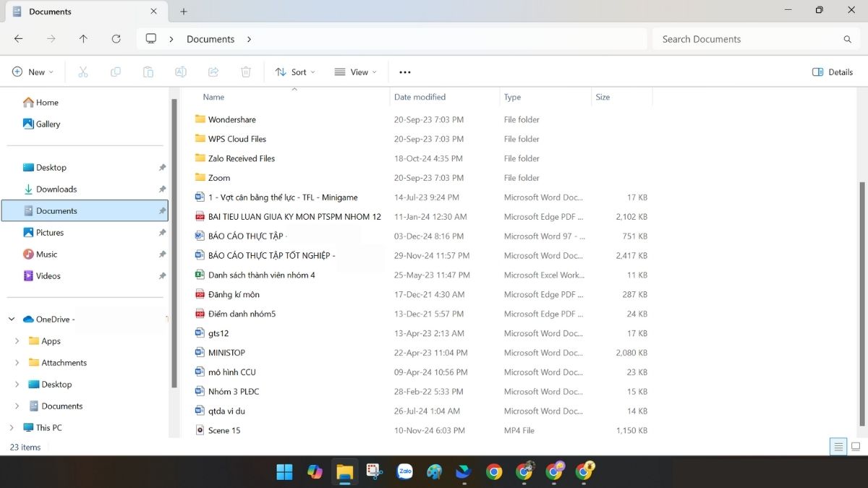The width and height of the screenshot is (868, 488).
Task: Select the Nhóm 3 PLĐC document
Action: point(233,392)
